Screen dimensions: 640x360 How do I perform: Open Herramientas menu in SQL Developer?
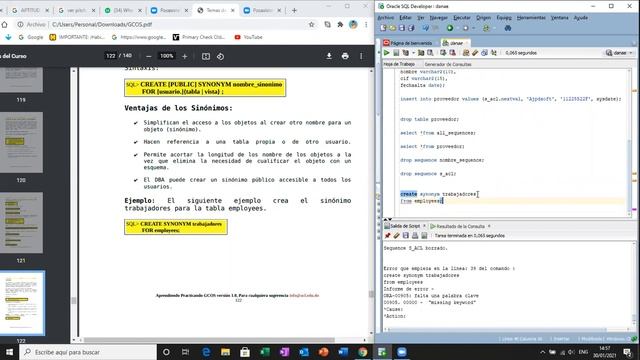[x=531, y=18]
